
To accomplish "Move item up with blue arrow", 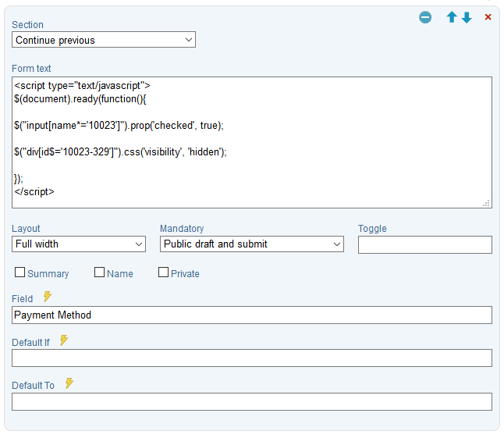I will [x=452, y=16].
